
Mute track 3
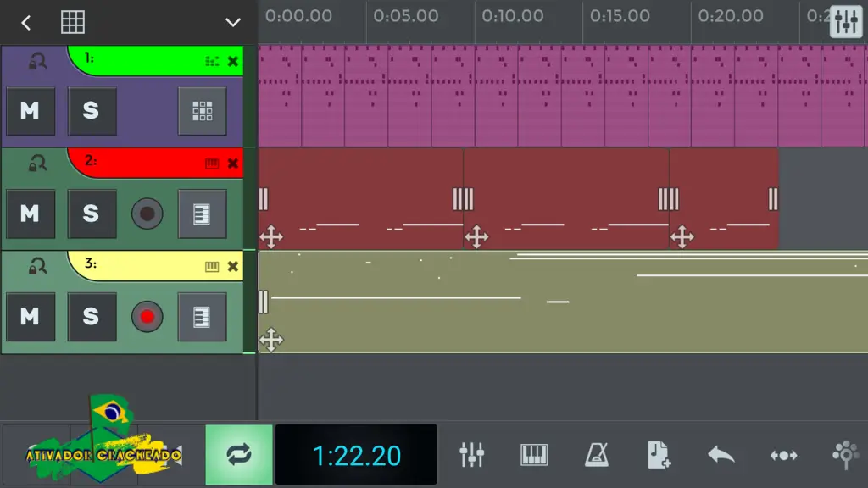pos(31,317)
